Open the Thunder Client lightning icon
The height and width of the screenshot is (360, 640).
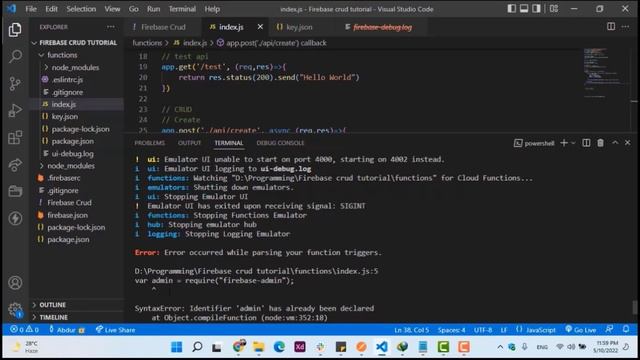point(15,218)
